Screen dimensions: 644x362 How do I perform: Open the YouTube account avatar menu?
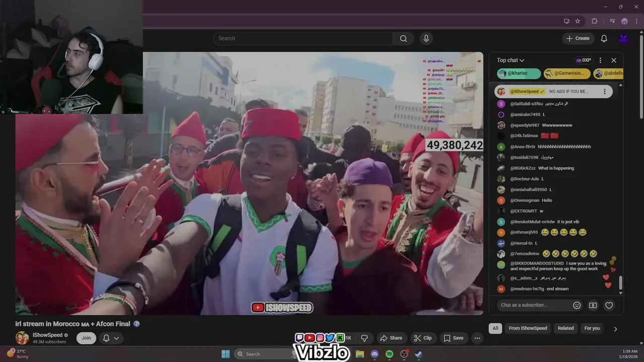pyautogui.click(x=624, y=38)
